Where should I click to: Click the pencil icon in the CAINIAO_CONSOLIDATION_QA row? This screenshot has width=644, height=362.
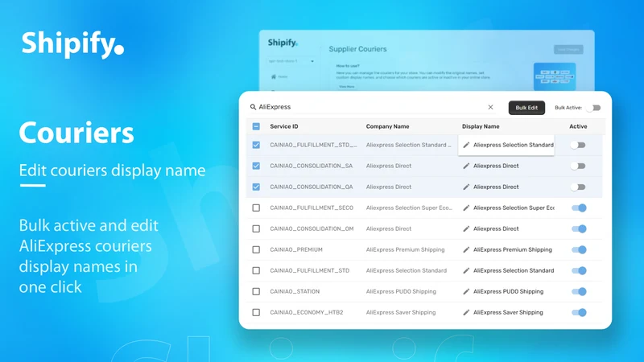pyautogui.click(x=466, y=187)
